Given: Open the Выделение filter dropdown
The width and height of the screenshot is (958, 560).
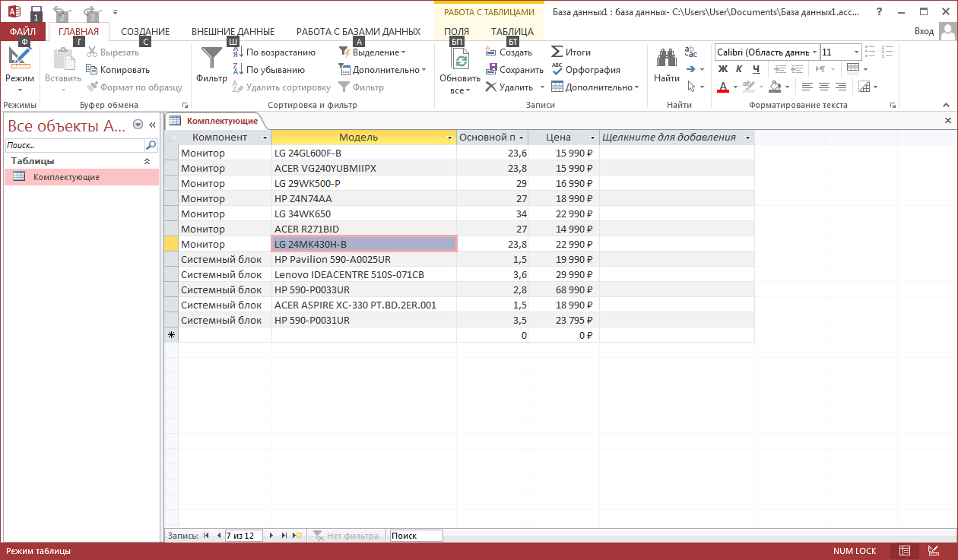Looking at the screenshot, I should [372, 52].
